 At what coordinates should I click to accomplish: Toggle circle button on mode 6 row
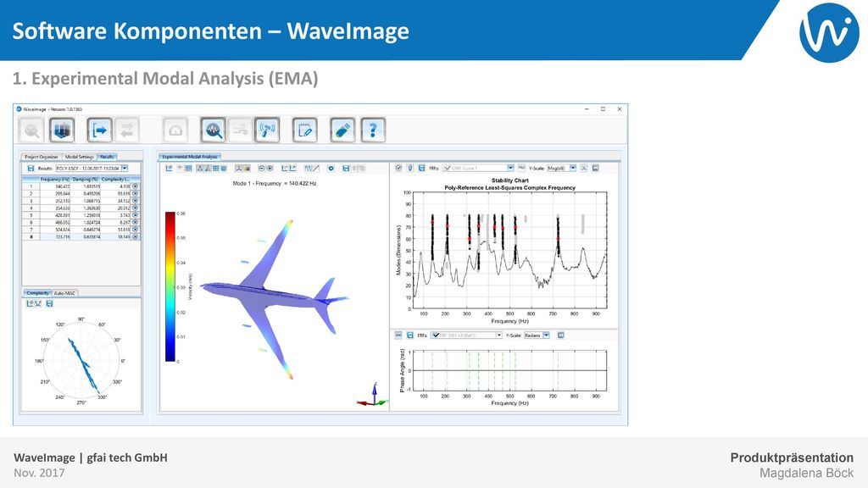click(x=135, y=223)
